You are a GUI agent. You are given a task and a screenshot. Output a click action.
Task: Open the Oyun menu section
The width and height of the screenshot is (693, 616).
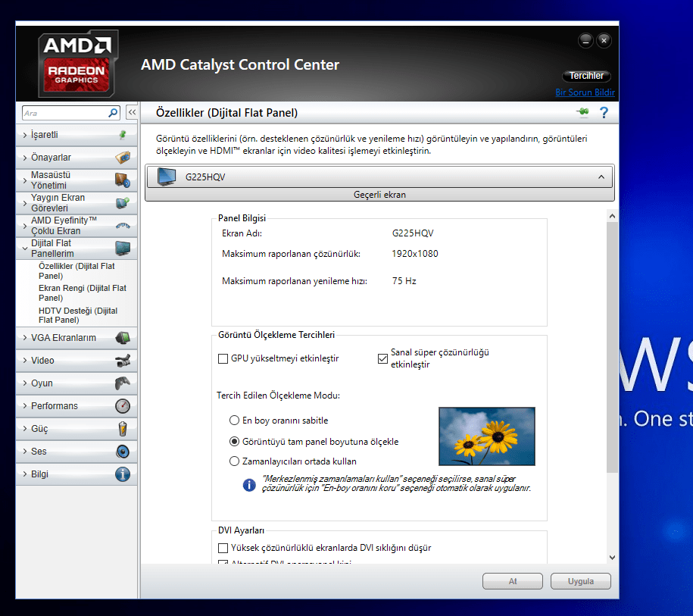[x=76, y=383]
